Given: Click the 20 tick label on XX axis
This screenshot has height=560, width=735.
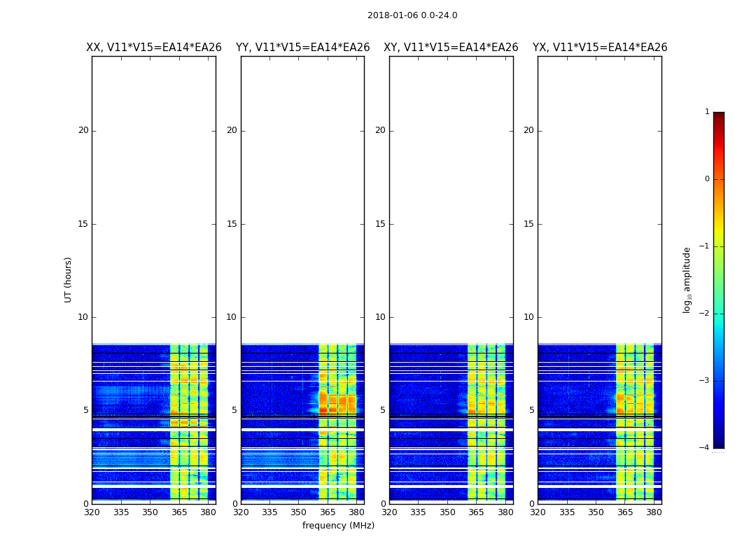Looking at the screenshot, I should pyautogui.click(x=83, y=130).
